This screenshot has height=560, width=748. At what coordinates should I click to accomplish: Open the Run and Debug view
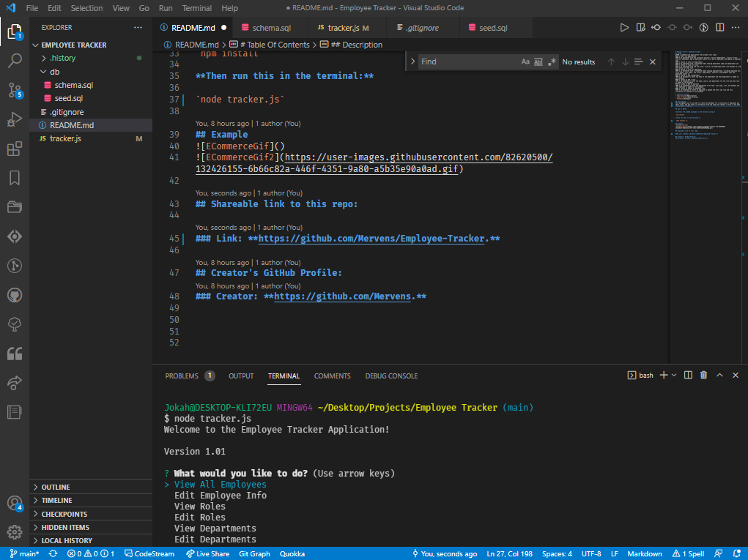tap(15, 119)
